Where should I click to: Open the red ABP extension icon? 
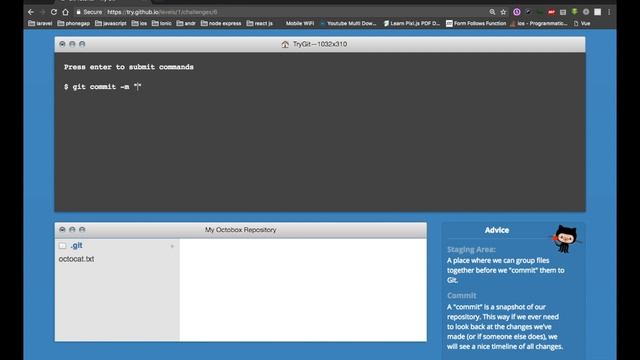coord(551,12)
